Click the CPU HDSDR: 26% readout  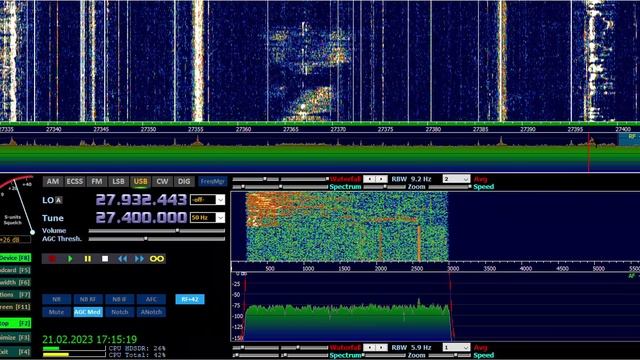137,349
